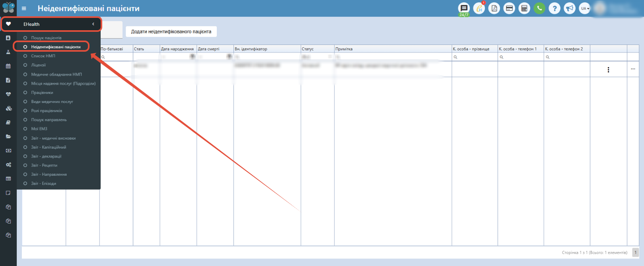Open Ліцензії menu item
The width and height of the screenshot is (644, 266).
[x=39, y=65]
